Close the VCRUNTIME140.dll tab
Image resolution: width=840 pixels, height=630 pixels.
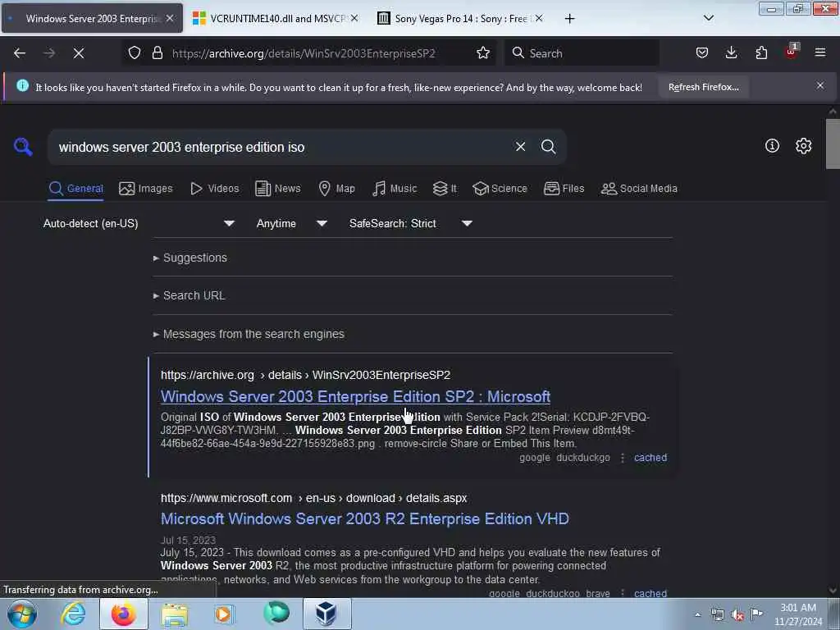click(x=354, y=19)
